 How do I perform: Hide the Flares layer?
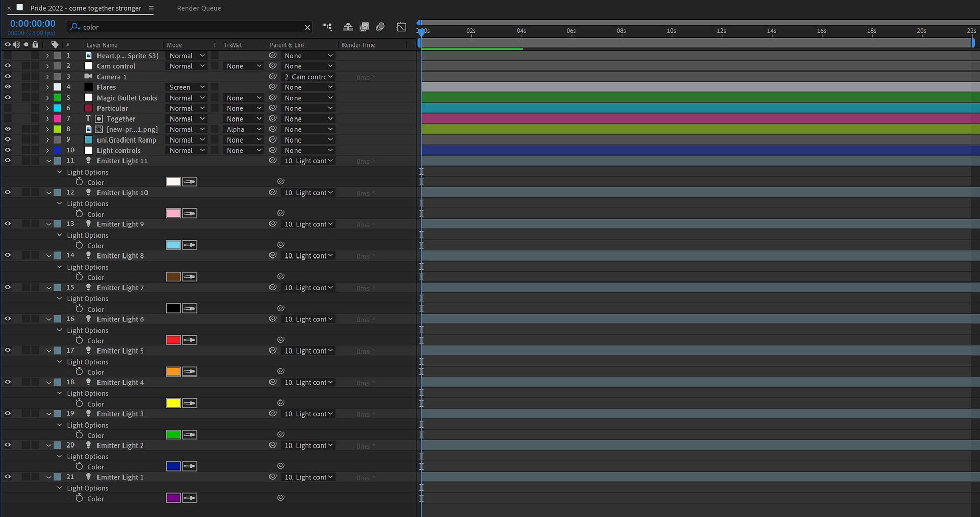[8, 87]
